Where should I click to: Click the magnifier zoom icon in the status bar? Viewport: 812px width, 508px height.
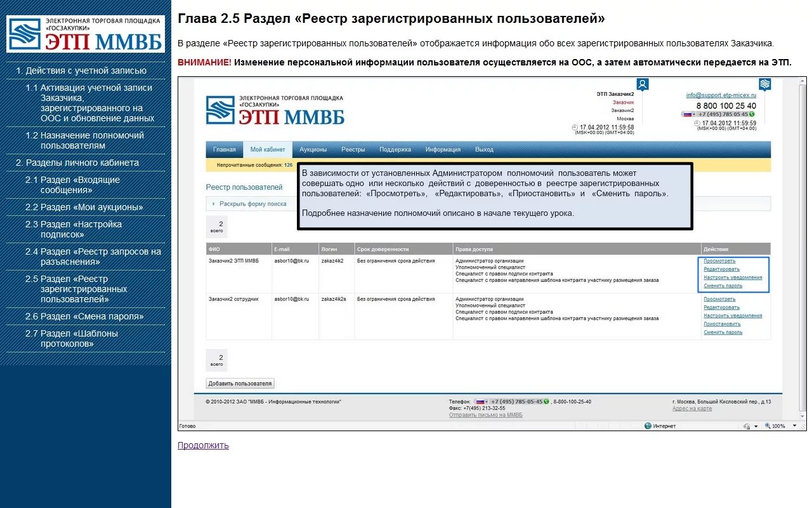click(x=768, y=425)
